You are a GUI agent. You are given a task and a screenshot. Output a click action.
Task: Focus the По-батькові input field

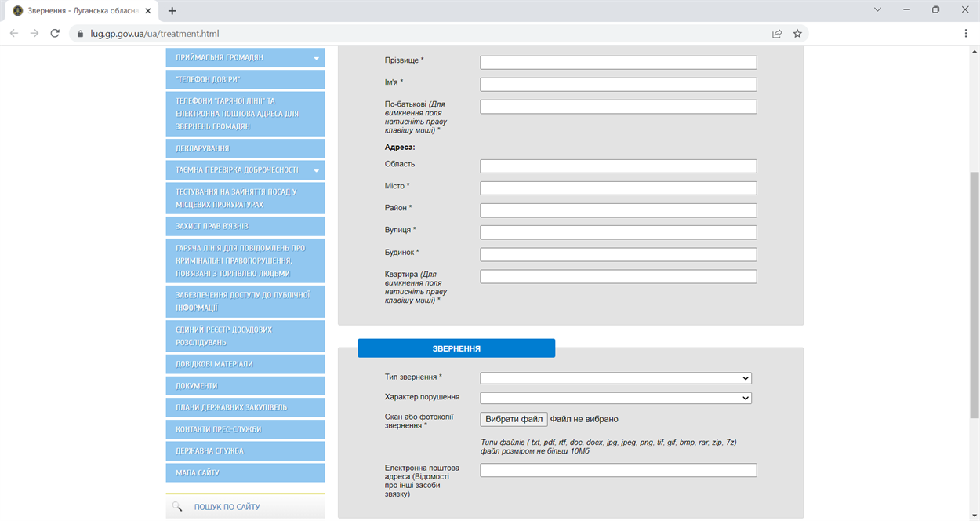619,107
